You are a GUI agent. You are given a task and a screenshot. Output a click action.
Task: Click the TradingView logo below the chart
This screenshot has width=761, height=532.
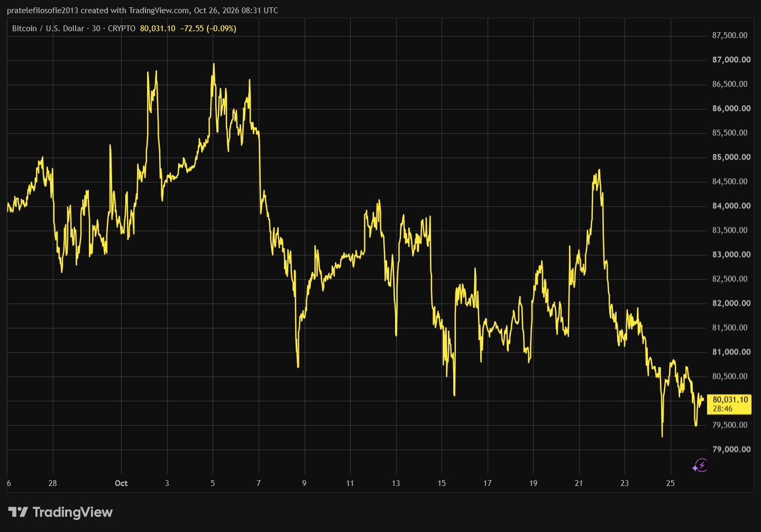[x=60, y=512]
